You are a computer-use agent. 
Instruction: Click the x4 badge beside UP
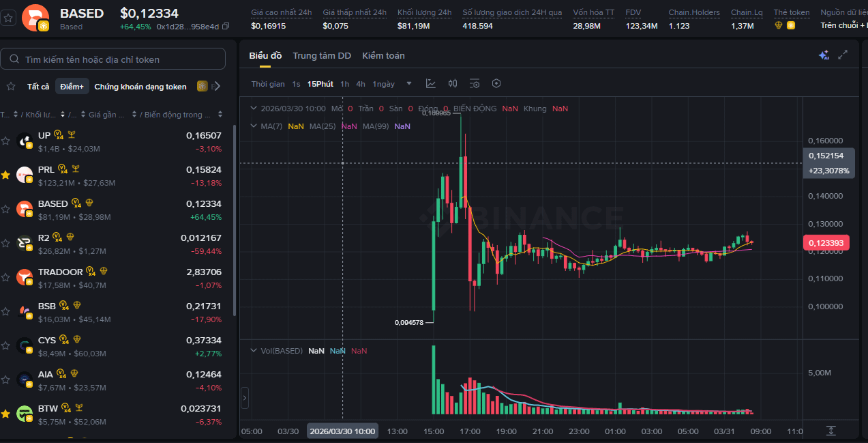tap(59, 135)
